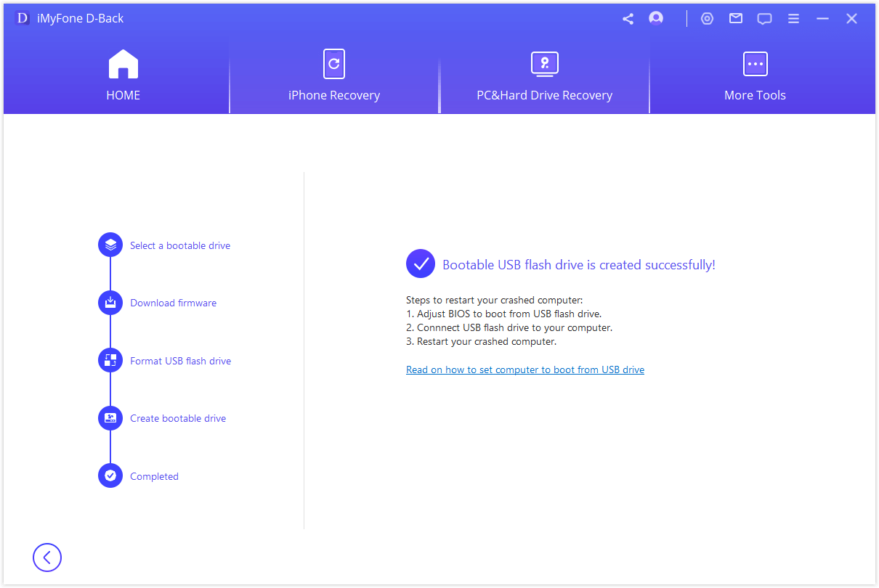Click 'Connnect USB flash drive to your computer' text
The height and width of the screenshot is (588, 879).
509,327
